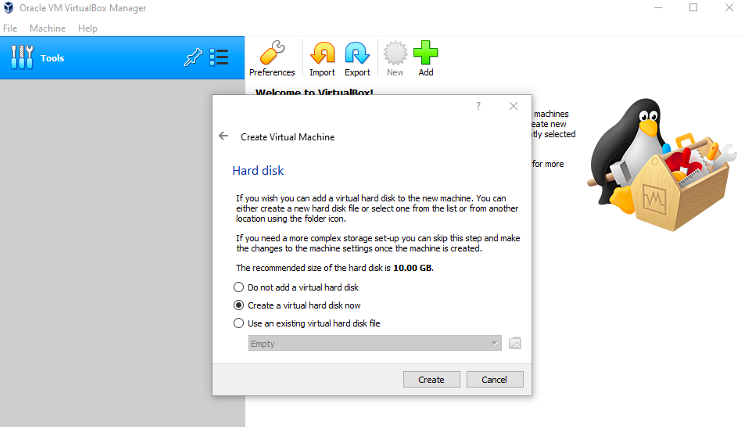Open the Empty disk dropdown

coord(374,343)
